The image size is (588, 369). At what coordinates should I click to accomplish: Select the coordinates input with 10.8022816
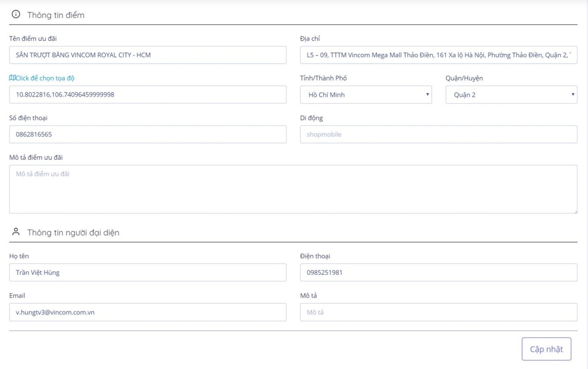tap(147, 95)
